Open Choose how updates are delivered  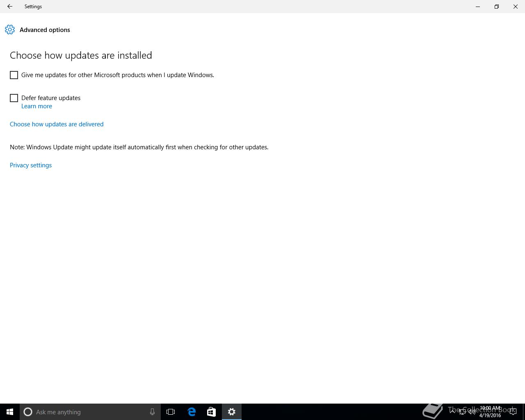coord(57,124)
